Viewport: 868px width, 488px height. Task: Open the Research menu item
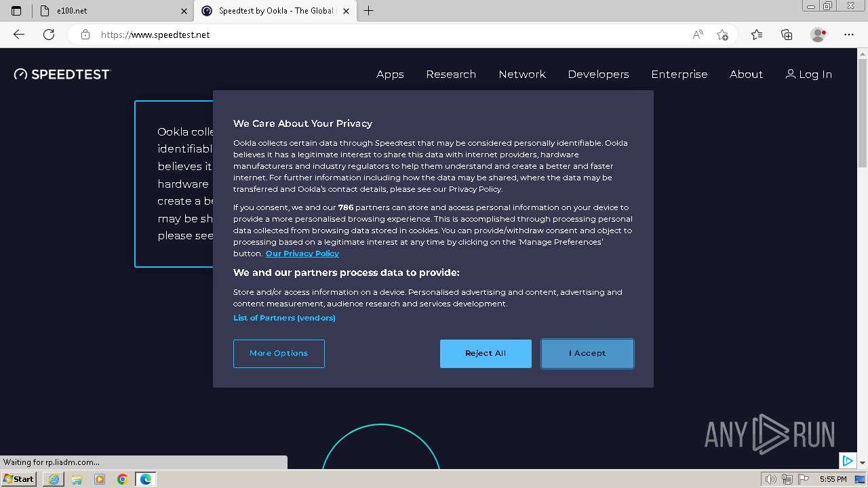coord(451,75)
